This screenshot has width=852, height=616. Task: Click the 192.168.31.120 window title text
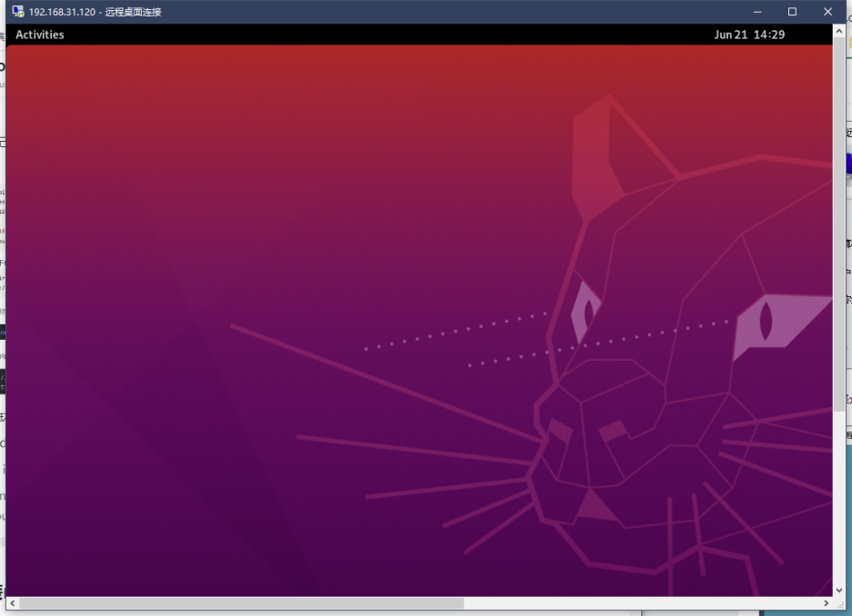click(x=95, y=12)
